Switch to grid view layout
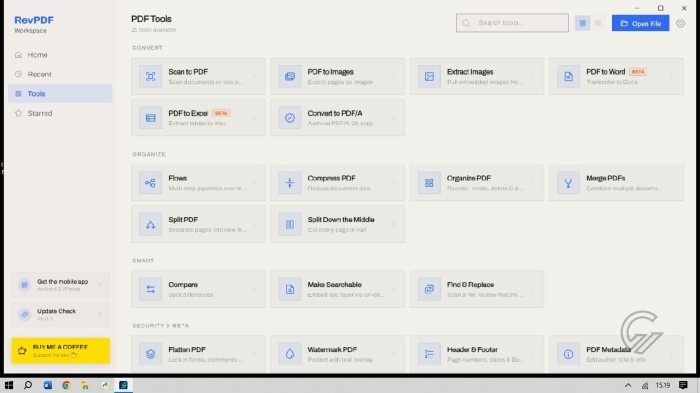Image resolution: width=700 pixels, height=393 pixels. [x=583, y=23]
